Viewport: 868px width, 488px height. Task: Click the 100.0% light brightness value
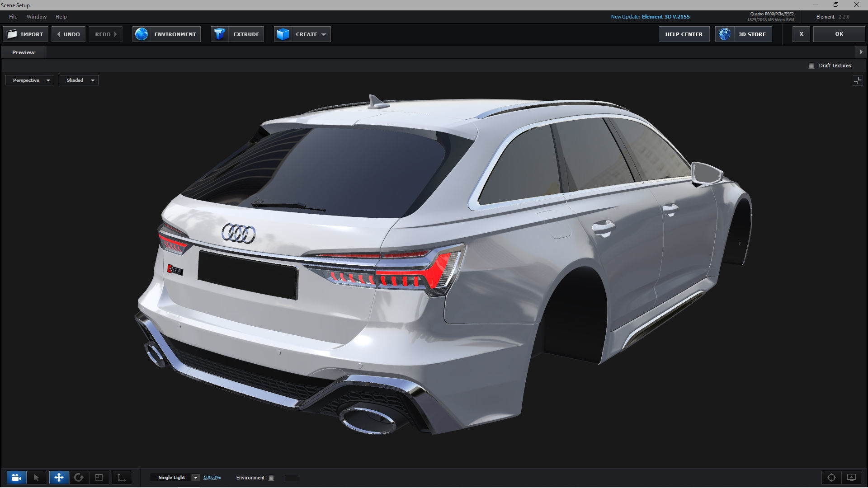[212, 478]
